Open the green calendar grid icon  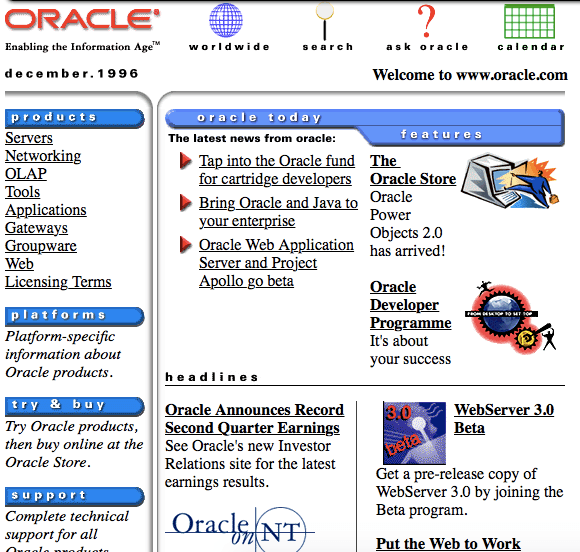point(529,21)
